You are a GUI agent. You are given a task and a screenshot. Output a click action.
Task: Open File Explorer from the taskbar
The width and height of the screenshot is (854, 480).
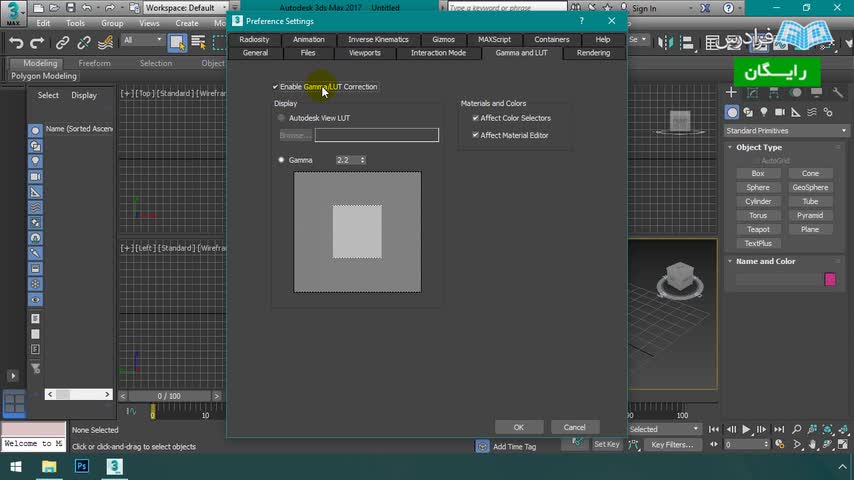[x=49, y=466]
